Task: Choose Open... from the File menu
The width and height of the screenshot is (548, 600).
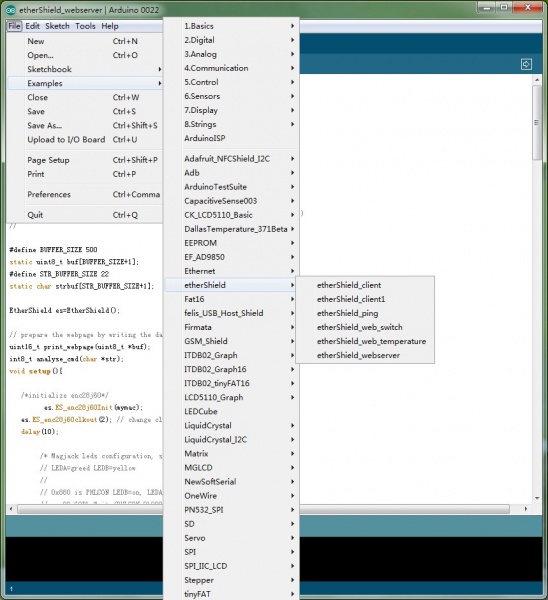Action: (85, 55)
